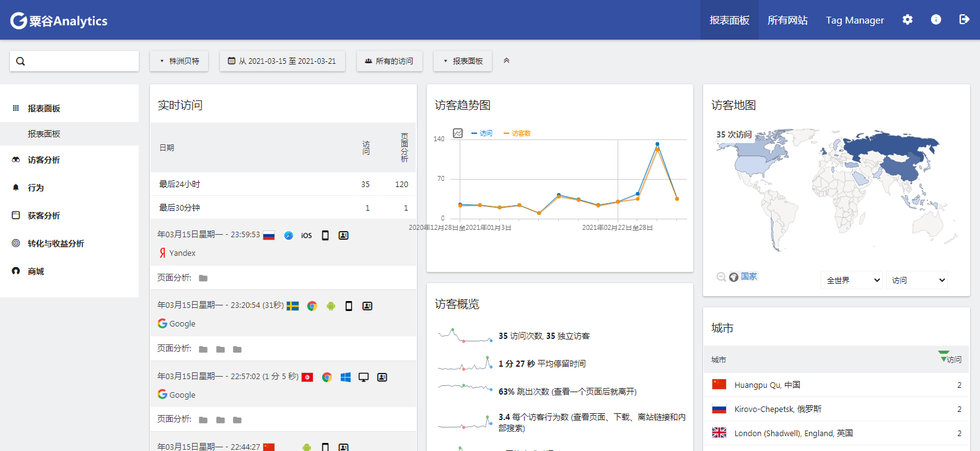Click the peak data point on trend chart

pyautogui.click(x=657, y=144)
